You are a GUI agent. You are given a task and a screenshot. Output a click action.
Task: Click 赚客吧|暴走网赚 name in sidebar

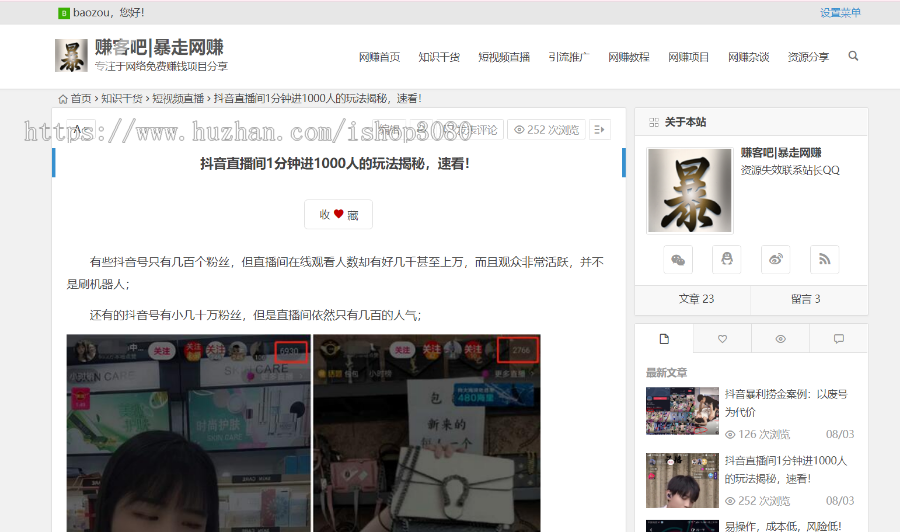pyautogui.click(x=781, y=153)
